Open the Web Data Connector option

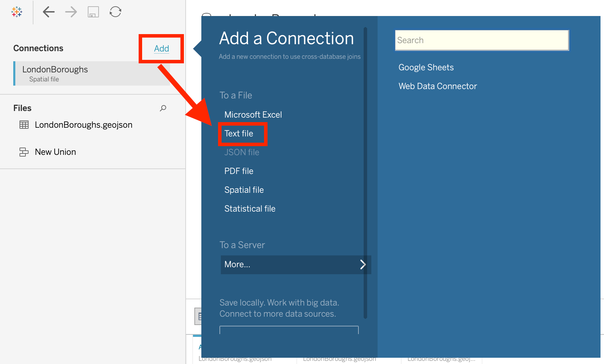(x=438, y=86)
